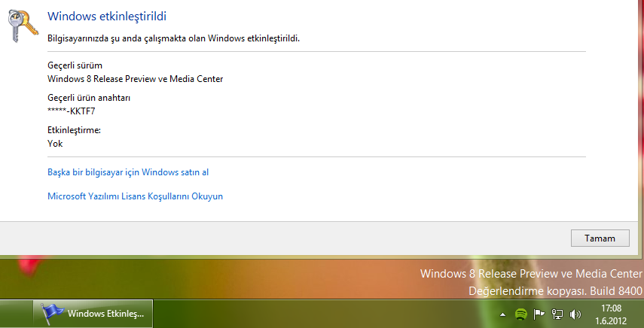This screenshot has height=328, width=644.
Task: Click the 'Bilgisayarınızda şu anda çalışmakta' sentence
Action: pyautogui.click(x=174, y=38)
